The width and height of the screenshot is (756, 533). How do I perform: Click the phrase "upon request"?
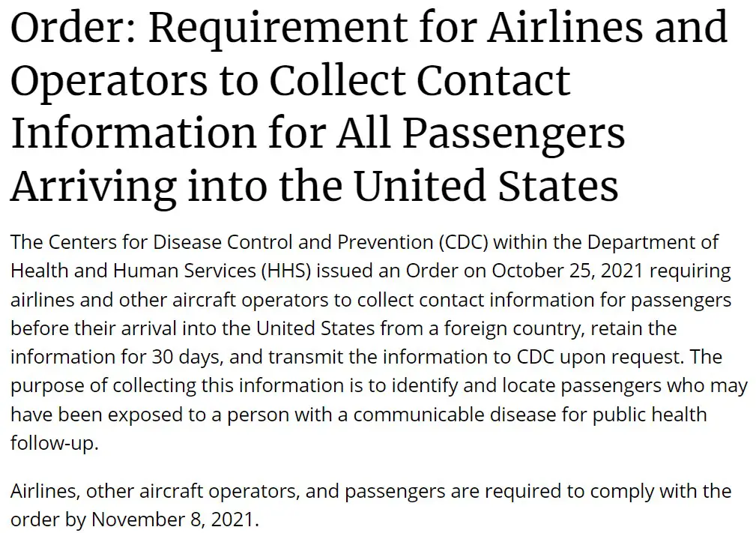pos(621,358)
